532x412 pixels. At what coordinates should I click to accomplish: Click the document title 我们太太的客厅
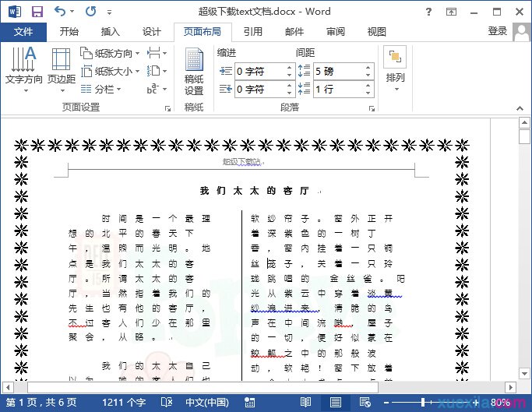[254, 191]
